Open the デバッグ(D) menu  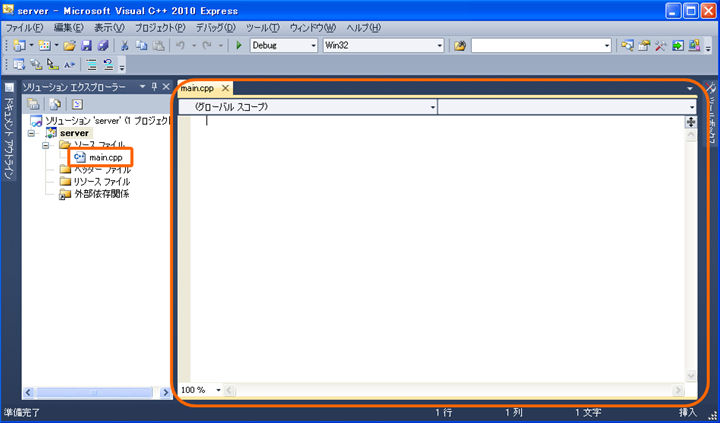(x=216, y=28)
